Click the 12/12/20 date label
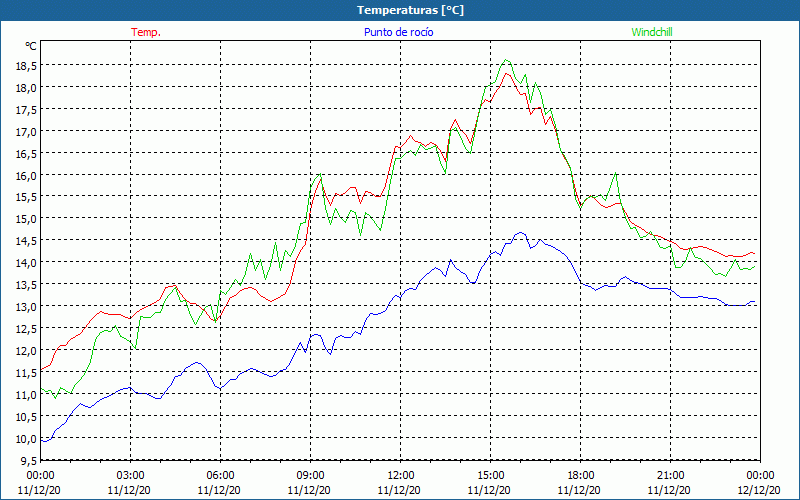 pos(759,490)
